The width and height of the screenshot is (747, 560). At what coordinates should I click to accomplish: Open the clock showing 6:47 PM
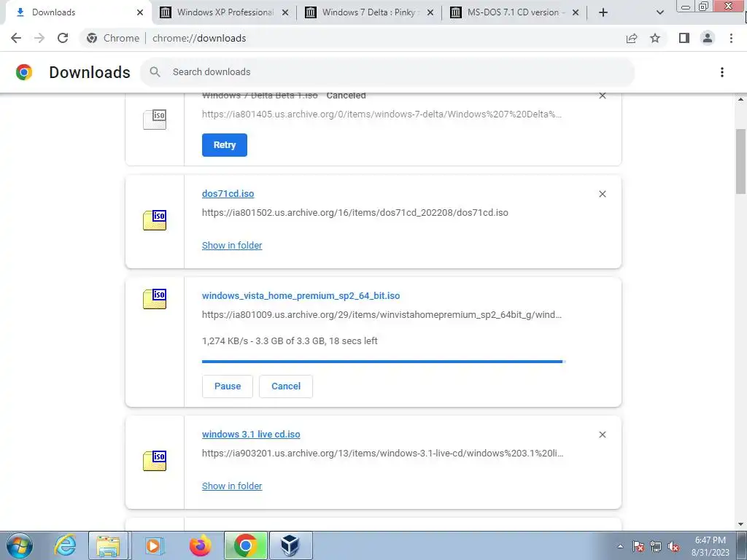711,546
